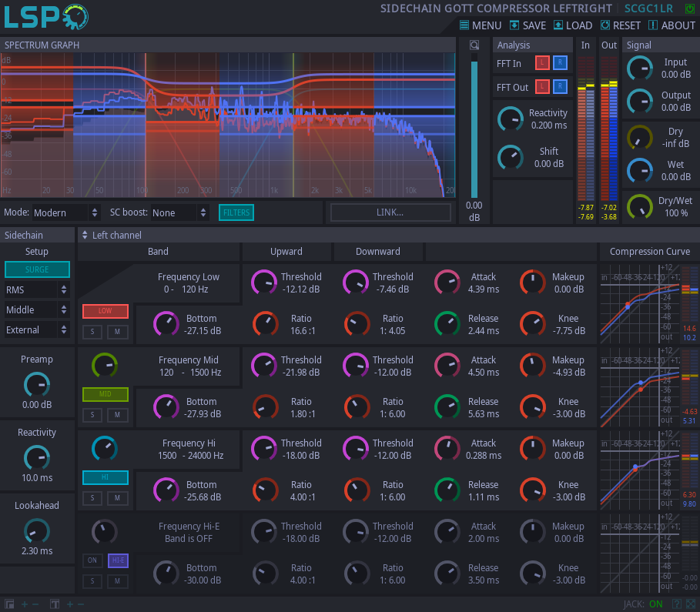Click the JACK ON status text
Viewport: 700px width, 612px height.
click(x=643, y=604)
